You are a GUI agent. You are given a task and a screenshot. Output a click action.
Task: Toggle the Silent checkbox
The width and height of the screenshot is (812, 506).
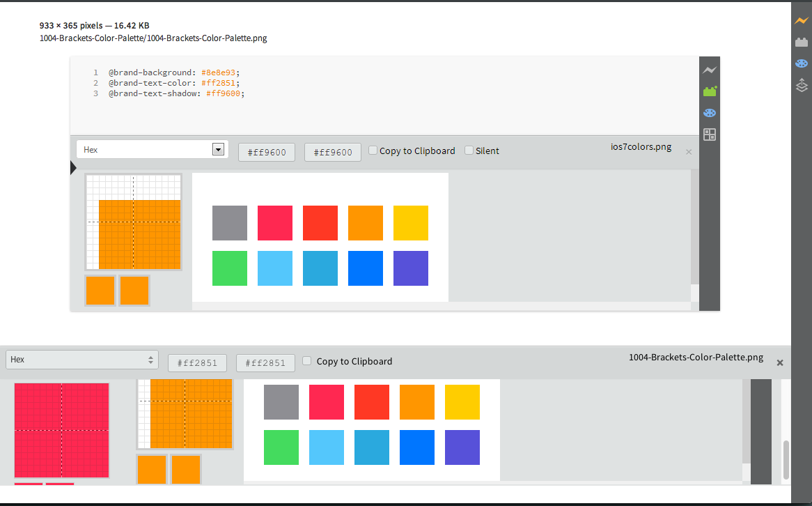(x=468, y=149)
